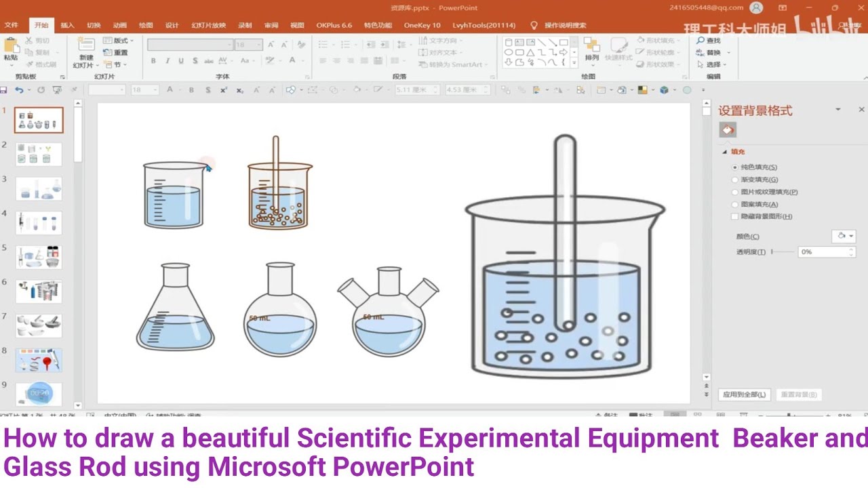Click the 3D cube icon in quick toolbar
The image size is (868, 488).
point(664,90)
